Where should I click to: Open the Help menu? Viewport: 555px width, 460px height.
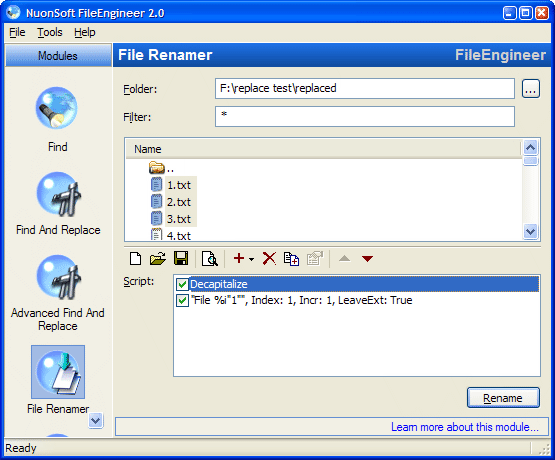pyautogui.click(x=85, y=32)
